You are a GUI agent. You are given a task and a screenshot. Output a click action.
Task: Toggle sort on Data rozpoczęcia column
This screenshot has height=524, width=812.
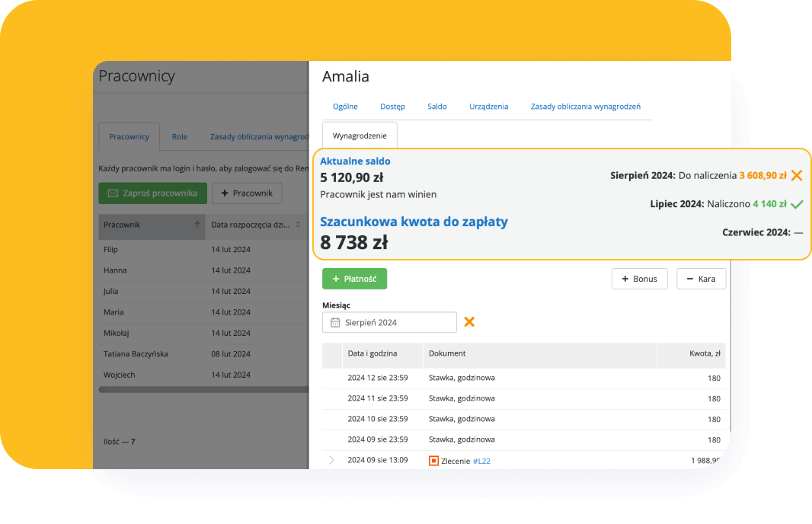(x=298, y=225)
